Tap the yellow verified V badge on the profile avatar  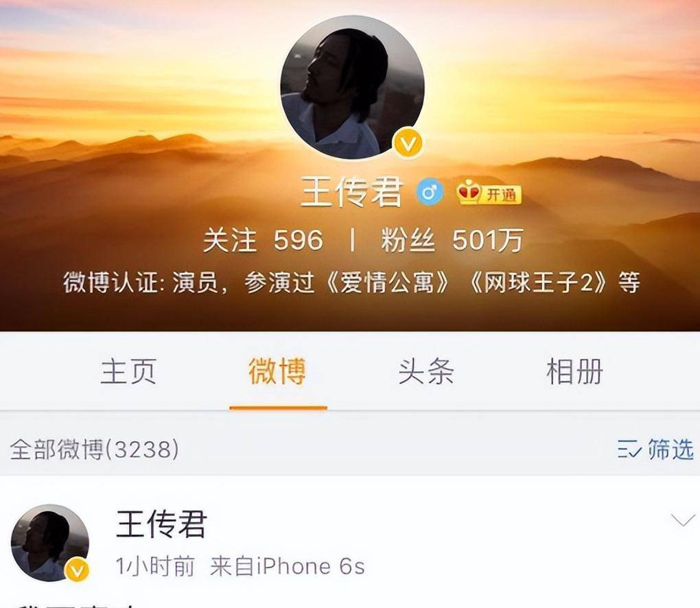coord(408,143)
